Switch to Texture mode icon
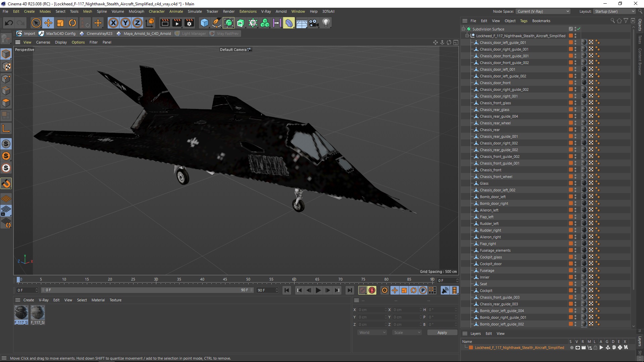The image size is (644, 362). click(6, 66)
